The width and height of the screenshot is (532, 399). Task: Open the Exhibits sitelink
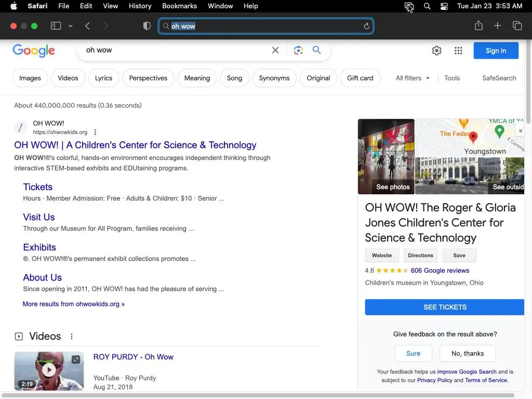pos(39,247)
